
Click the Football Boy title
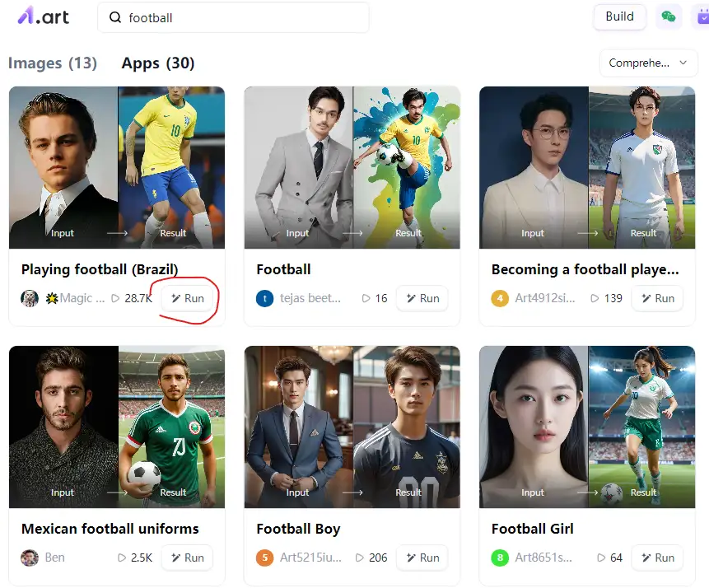tap(298, 529)
